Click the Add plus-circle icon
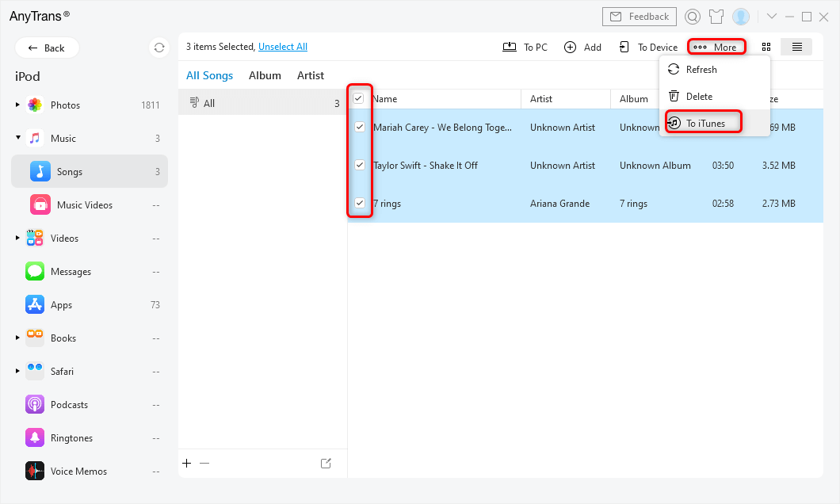 [570, 47]
